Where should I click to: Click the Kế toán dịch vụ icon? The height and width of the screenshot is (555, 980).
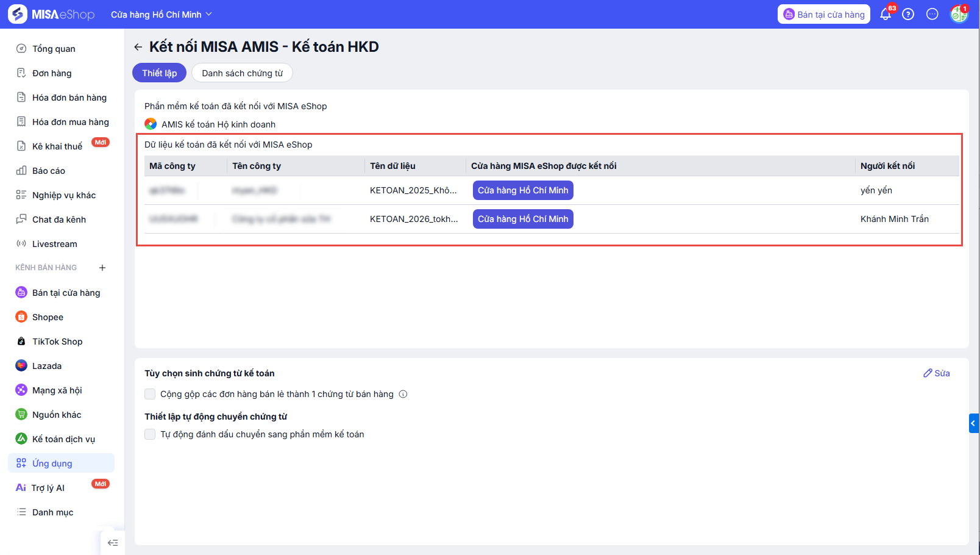pyautogui.click(x=21, y=439)
